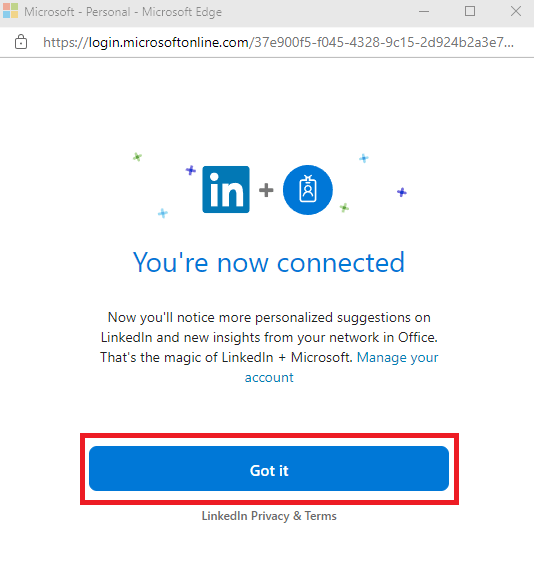Viewport: 534px width, 564px height.
Task: Click the LinkedIn logo icon
Action: (226, 189)
